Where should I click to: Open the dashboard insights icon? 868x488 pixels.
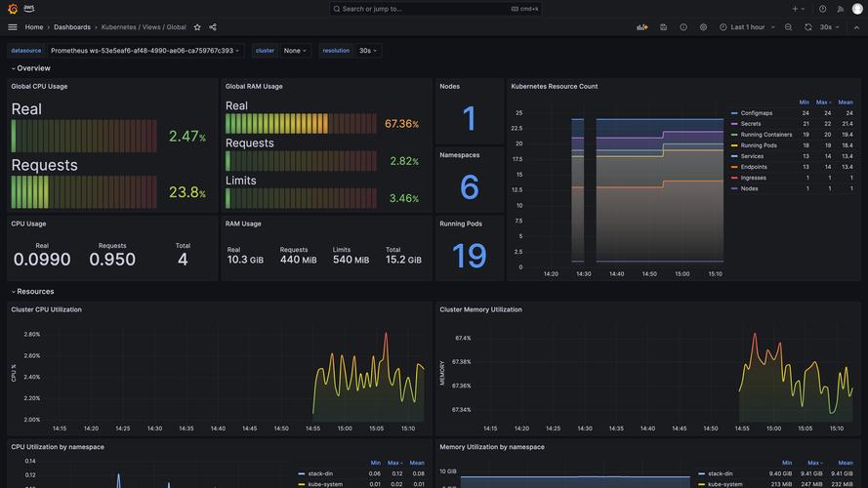pyautogui.click(x=683, y=27)
